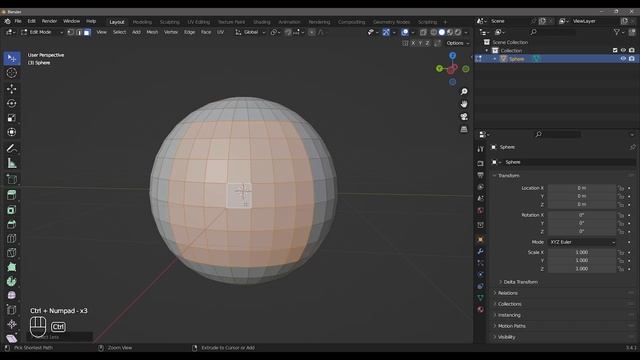Screen dimensions: 640x360
Task: Select the Spin tool
Action: tap(11, 281)
